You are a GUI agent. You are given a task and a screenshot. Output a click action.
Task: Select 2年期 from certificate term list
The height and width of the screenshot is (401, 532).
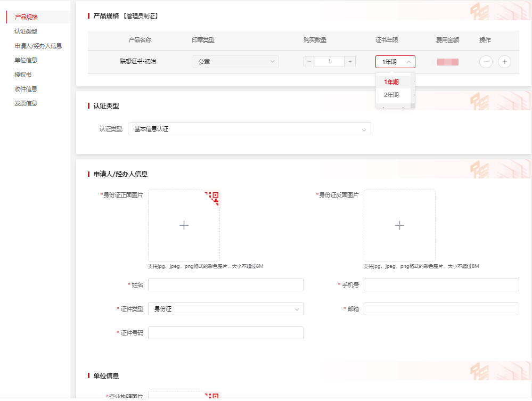click(391, 95)
